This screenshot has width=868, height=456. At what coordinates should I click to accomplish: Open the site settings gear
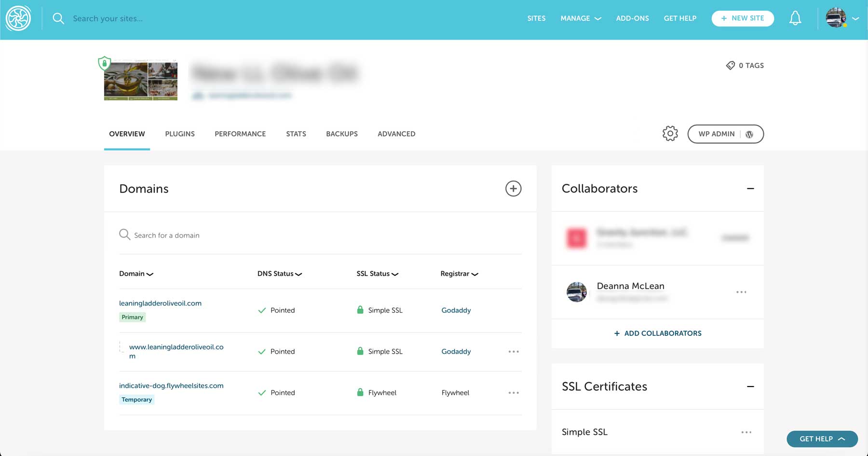pyautogui.click(x=670, y=134)
